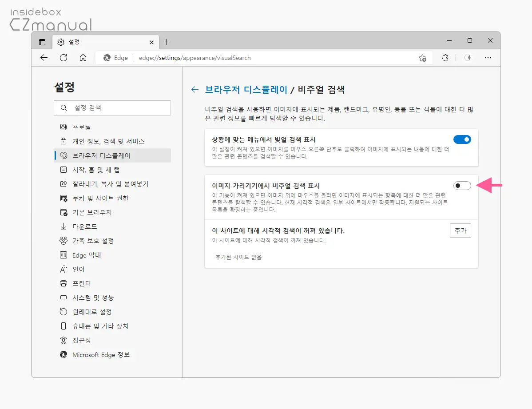Maximize the Edge window
This screenshot has width=532, height=409.
(x=470, y=40)
